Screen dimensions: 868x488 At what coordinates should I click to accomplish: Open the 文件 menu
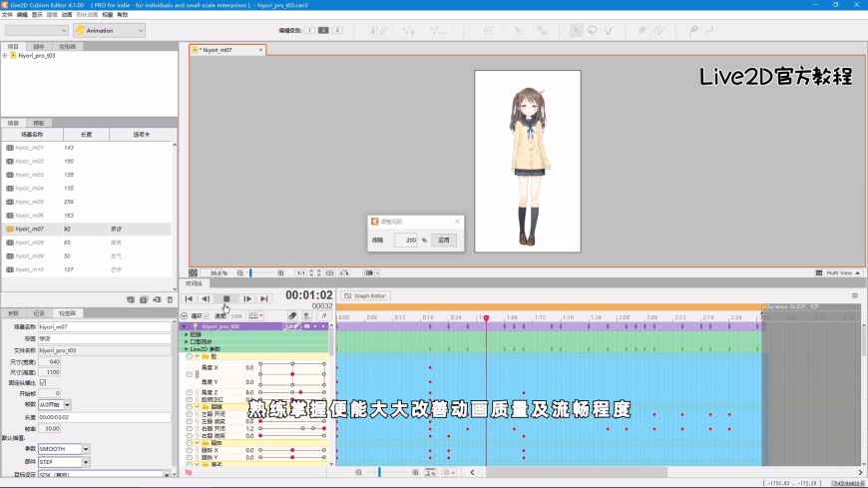point(7,15)
